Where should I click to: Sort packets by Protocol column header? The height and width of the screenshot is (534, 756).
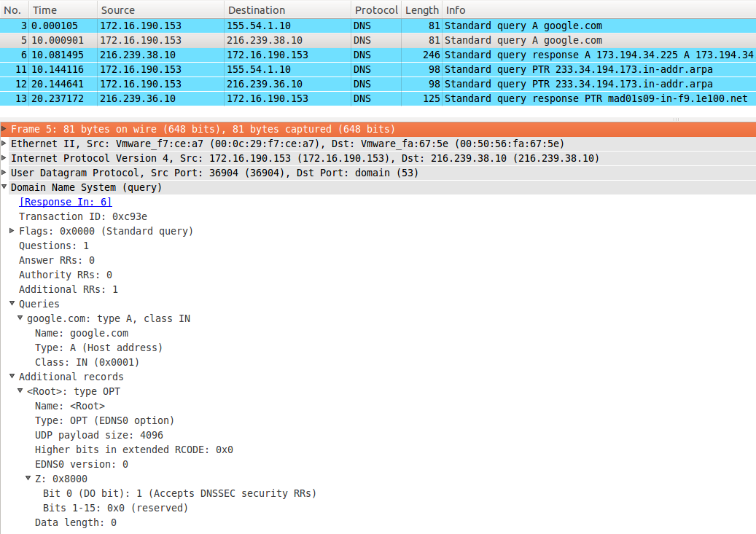pos(376,10)
